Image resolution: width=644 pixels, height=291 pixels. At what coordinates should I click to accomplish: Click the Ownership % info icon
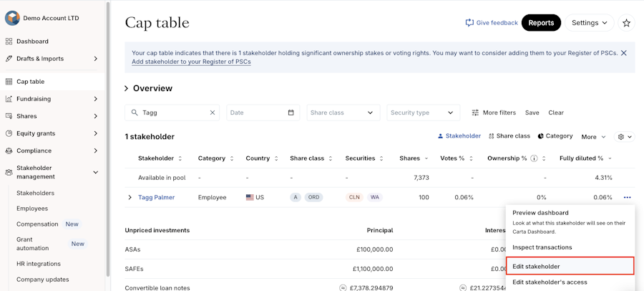click(x=534, y=158)
